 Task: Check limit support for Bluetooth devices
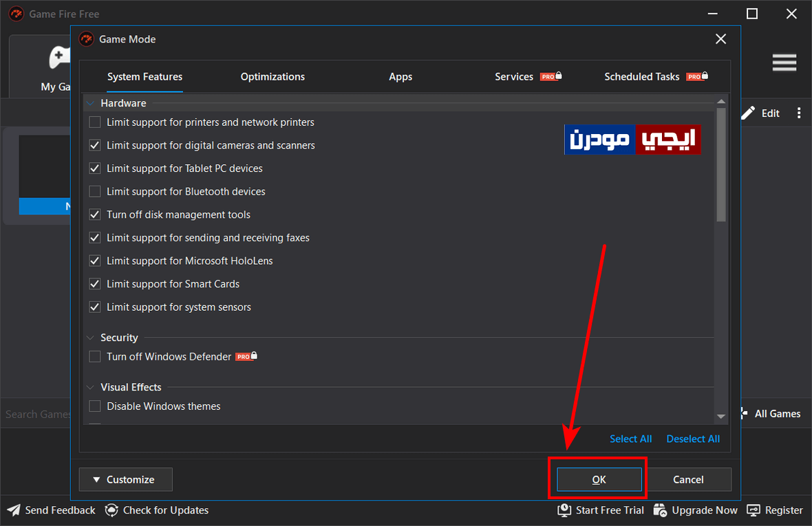[x=95, y=191]
